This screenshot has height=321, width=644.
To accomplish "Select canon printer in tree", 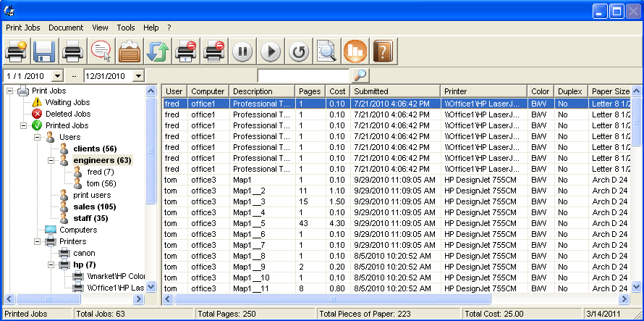I will click(84, 253).
